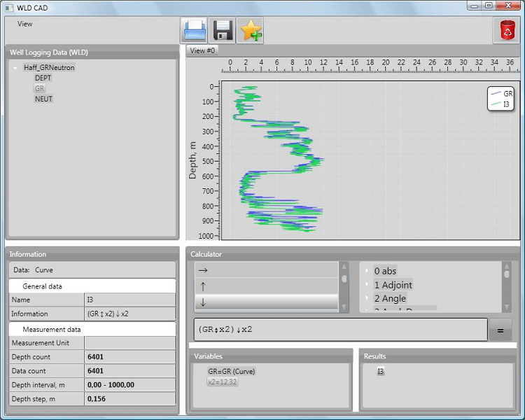Click the operator list scrollbar down arrow

click(344, 307)
